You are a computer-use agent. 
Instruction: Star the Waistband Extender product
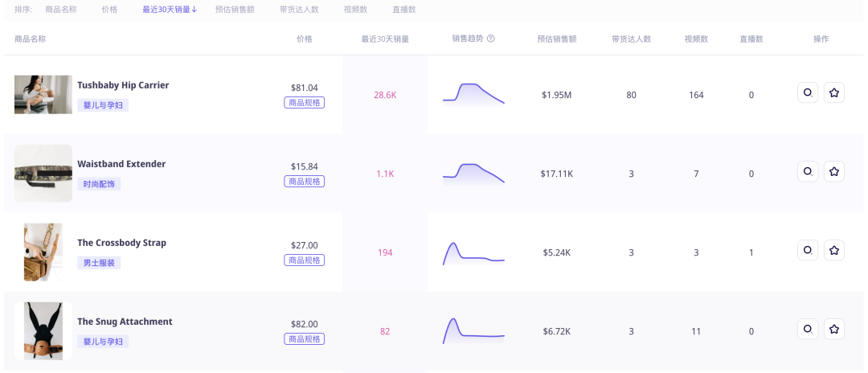[834, 172]
